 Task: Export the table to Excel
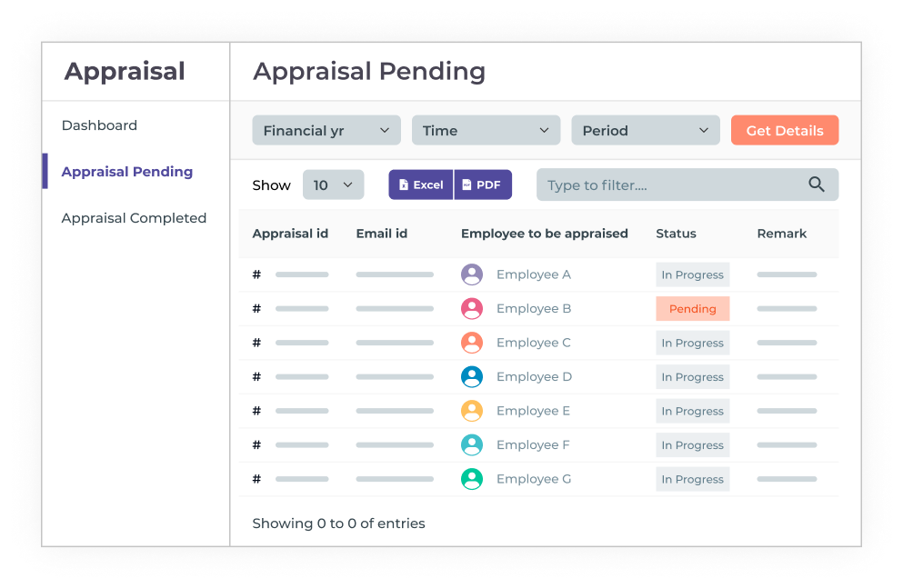coord(421,184)
